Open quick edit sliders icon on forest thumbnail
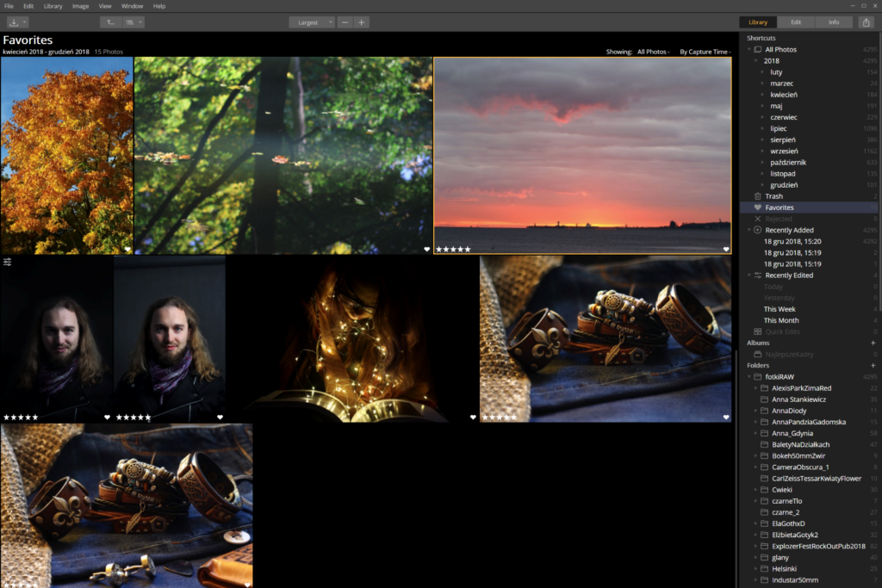 coord(7,261)
